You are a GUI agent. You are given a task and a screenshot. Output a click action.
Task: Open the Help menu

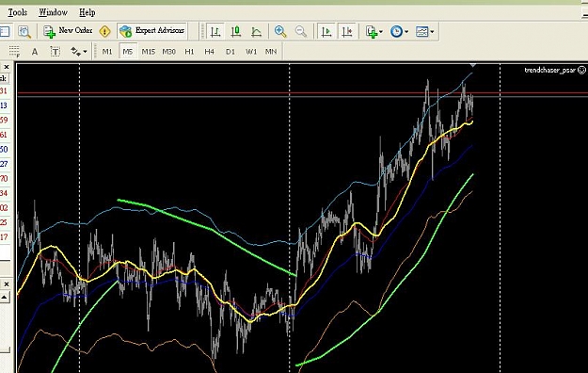(87, 12)
